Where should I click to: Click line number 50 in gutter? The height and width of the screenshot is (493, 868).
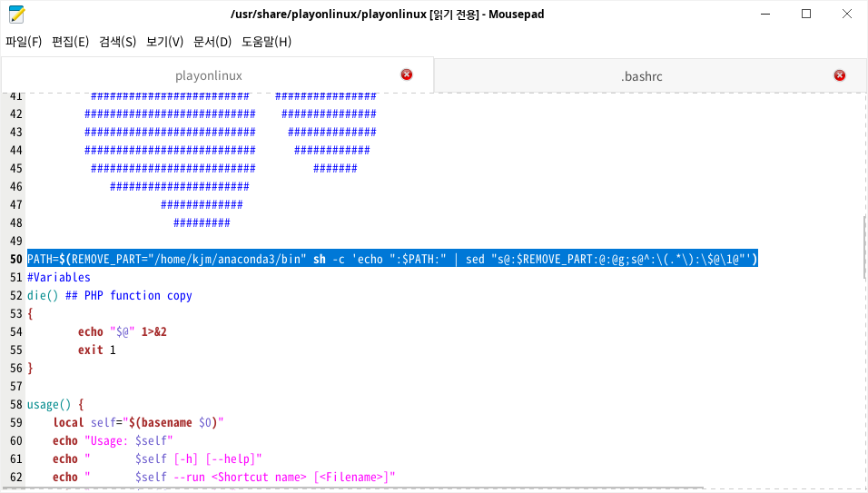(x=16, y=259)
